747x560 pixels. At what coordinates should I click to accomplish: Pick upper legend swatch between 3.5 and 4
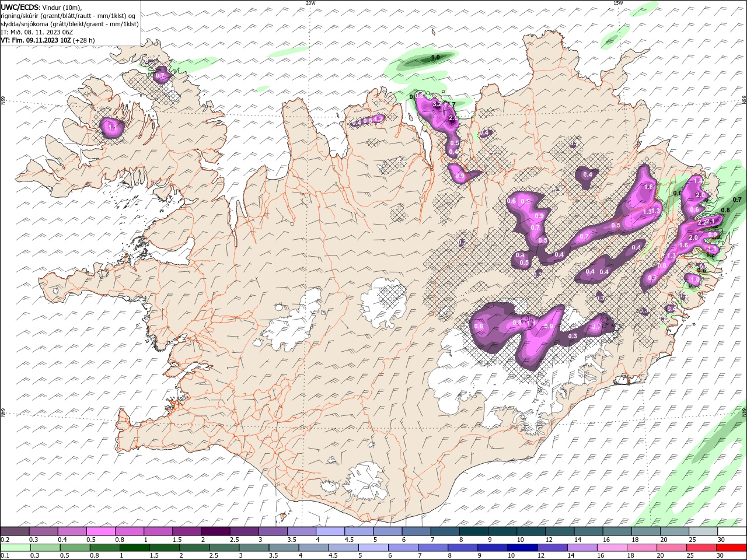(302, 531)
